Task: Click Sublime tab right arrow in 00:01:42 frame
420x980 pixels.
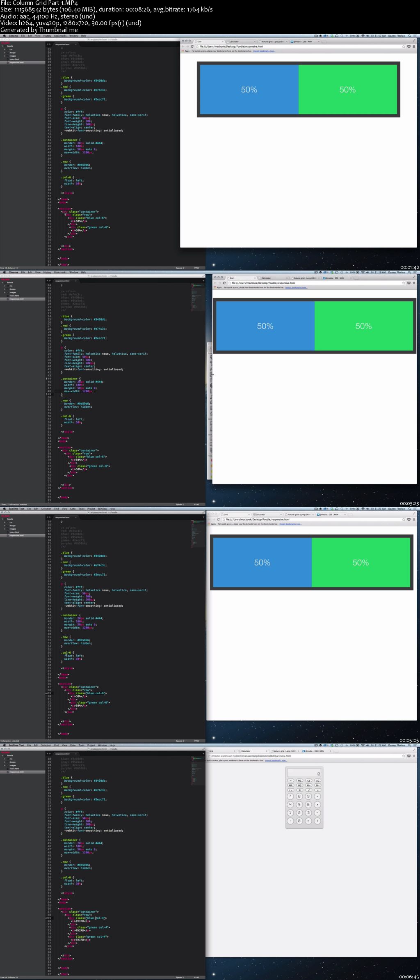Action: click(50, 44)
